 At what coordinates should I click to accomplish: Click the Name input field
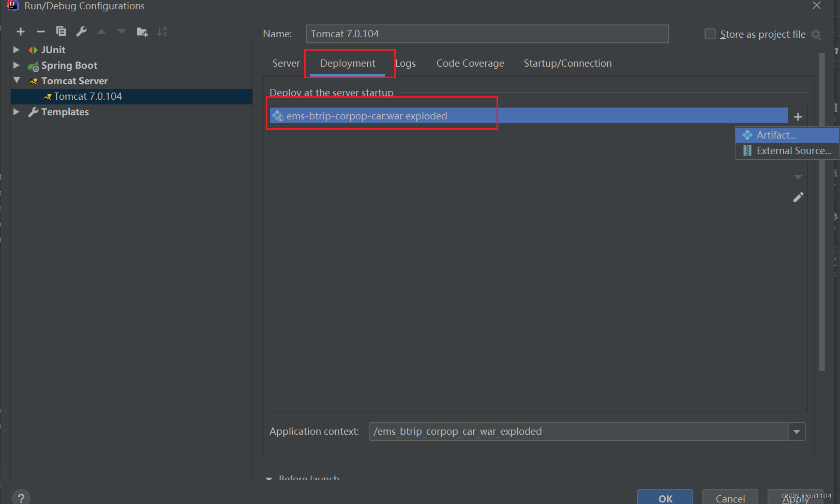click(x=487, y=34)
